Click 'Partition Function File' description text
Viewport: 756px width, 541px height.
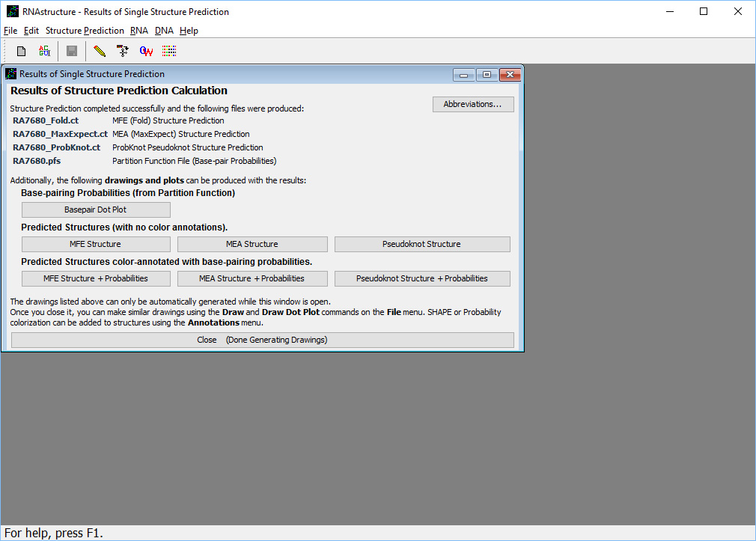pos(195,161)
